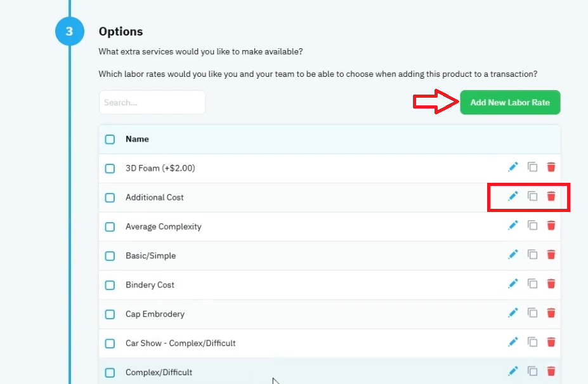Select the Average Complexity checkbox
The width and height of the screenshot is (588, 384).
(110, 227)
